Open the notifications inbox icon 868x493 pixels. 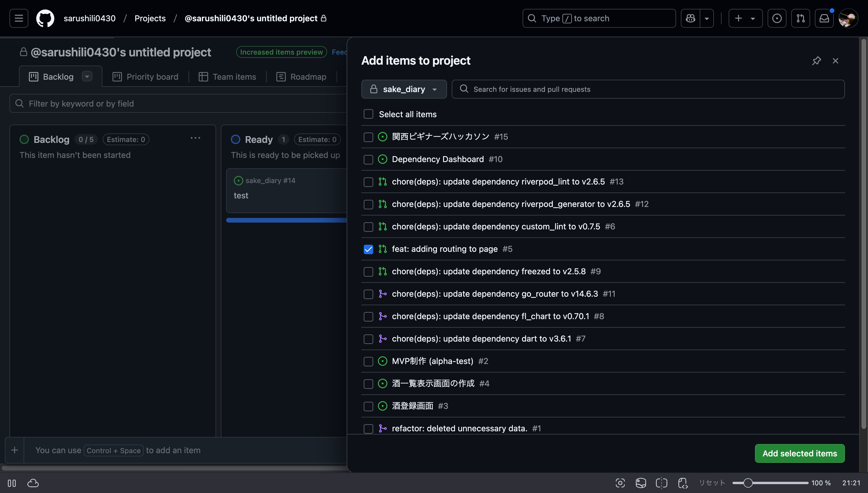point(824,18)
